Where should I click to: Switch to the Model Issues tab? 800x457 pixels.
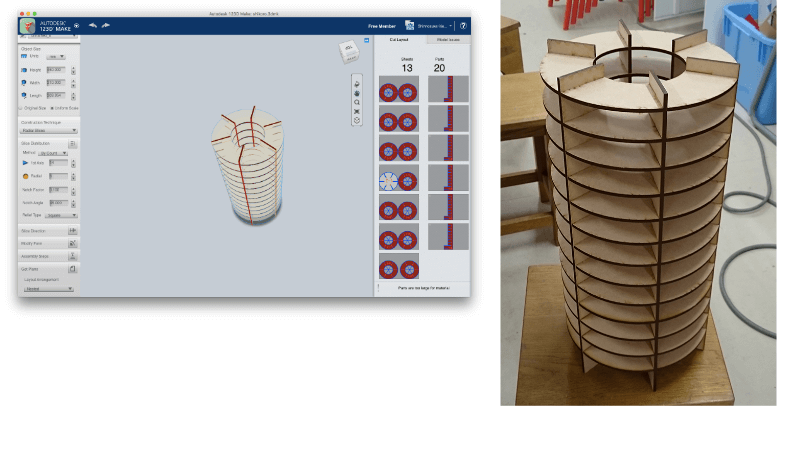pyautogui.click(x=448, y=39)
